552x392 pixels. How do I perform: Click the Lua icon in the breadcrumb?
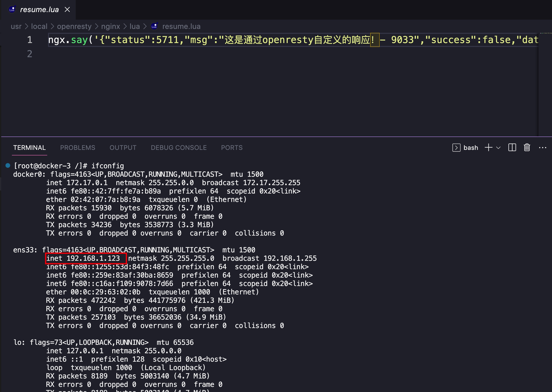(154, 26)
